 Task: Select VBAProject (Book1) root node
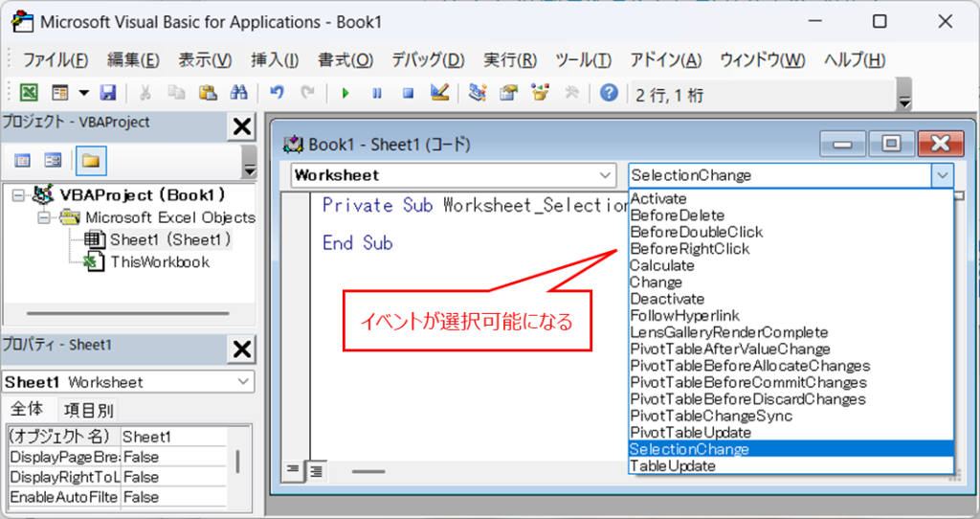pos(143,195)
